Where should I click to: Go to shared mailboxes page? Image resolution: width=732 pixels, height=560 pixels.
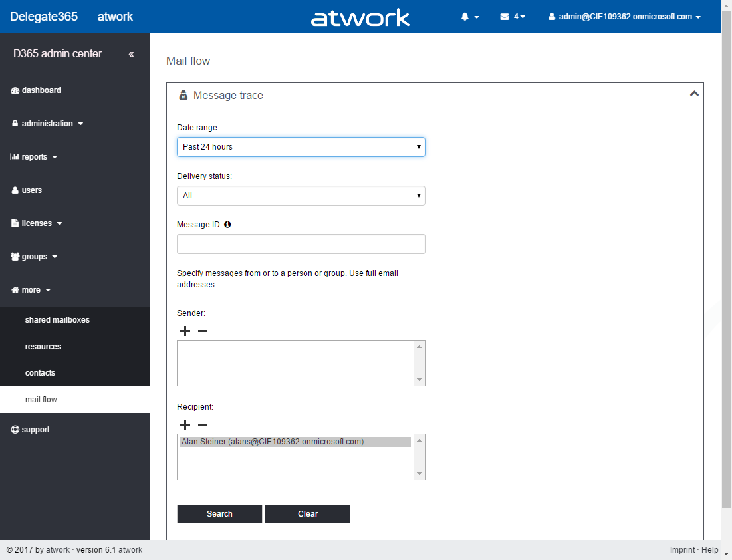click(x=57, y=320)
